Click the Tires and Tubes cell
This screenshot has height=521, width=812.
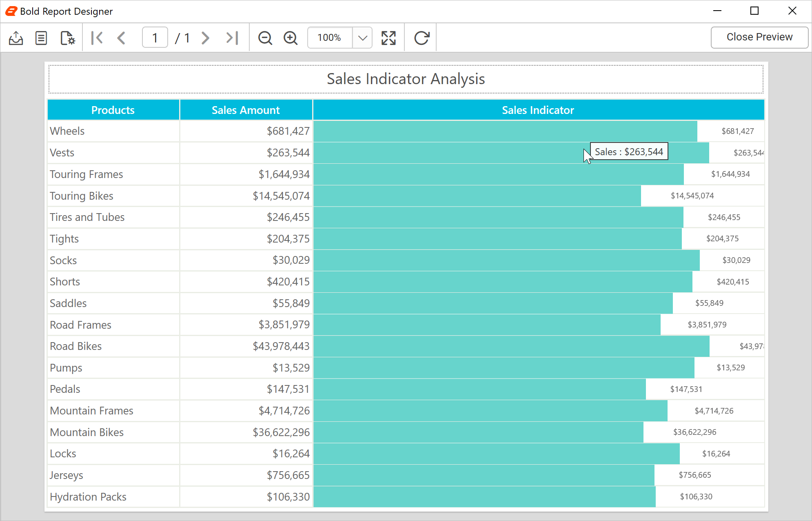coord(113,217)
